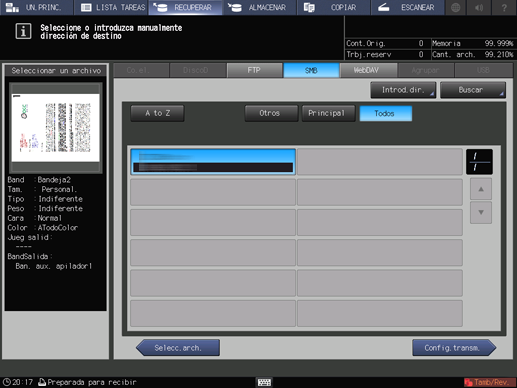Click the Cara Normal setting line
The image size is (517, 388).
pyautogui.click(x=35, y=218)
